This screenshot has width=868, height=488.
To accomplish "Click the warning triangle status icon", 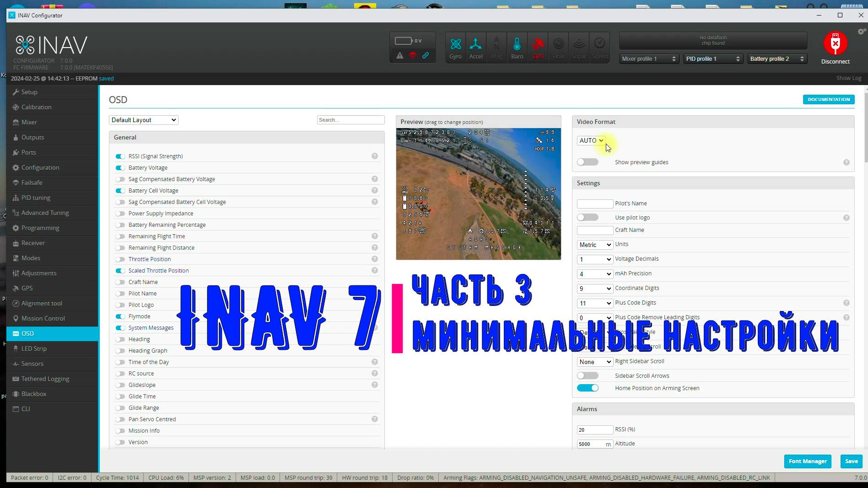I will (400, 55).
